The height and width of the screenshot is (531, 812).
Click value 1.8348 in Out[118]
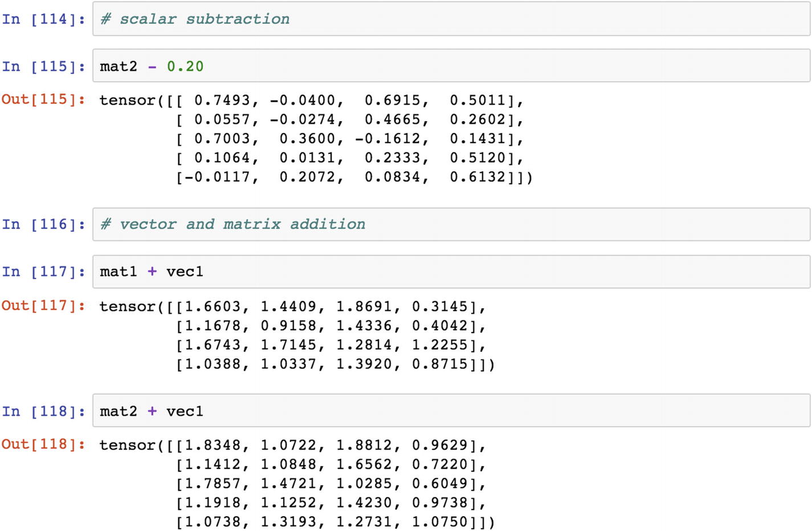click(x=213, y=445)
